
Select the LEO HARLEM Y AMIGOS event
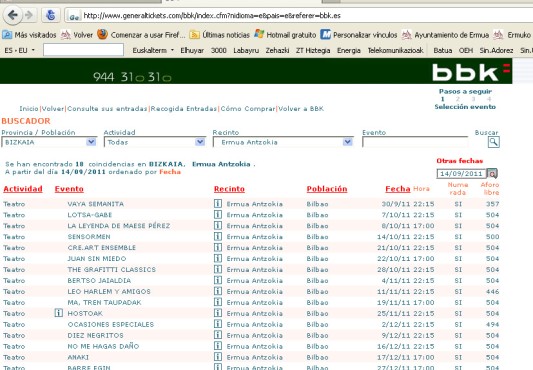click(109, 291)
